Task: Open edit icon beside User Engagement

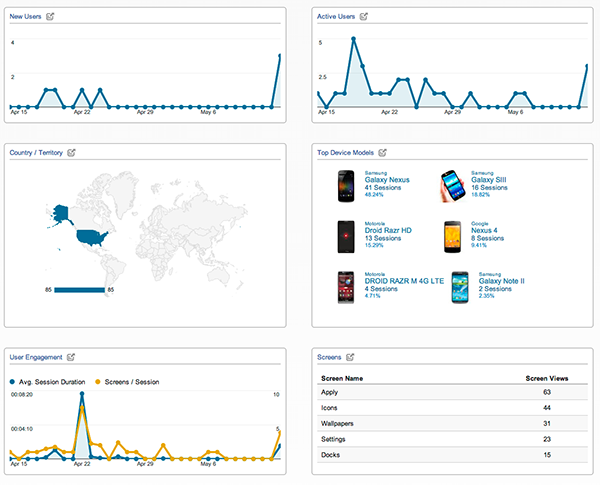Action: (71, 357)
